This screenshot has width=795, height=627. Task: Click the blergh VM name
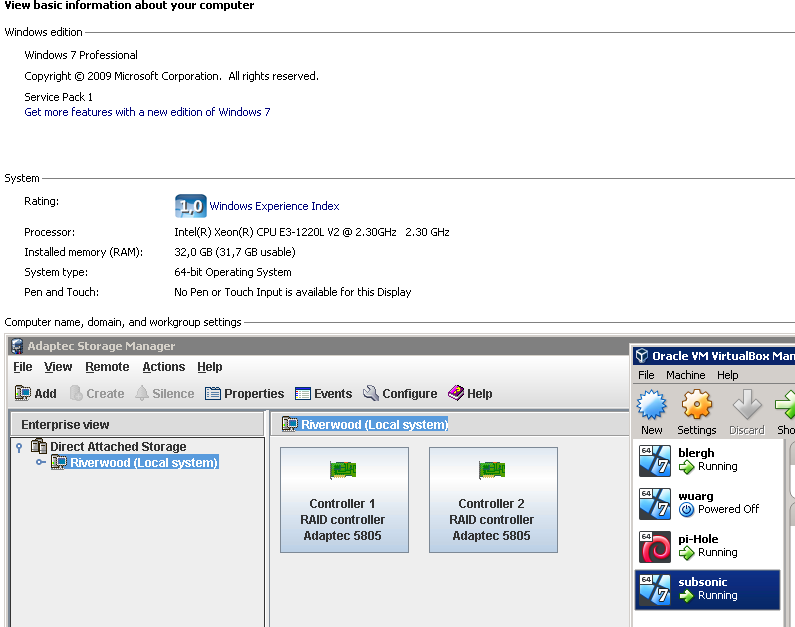pos(696,453)
